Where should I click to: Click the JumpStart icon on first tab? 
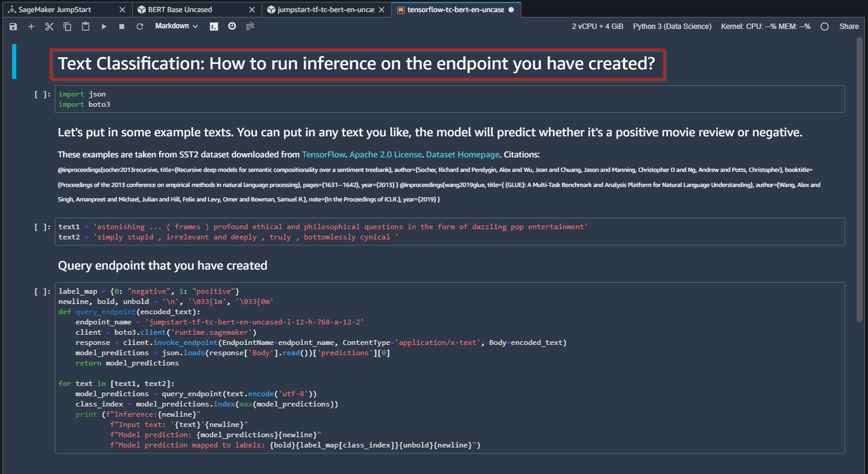coord(11,10)
